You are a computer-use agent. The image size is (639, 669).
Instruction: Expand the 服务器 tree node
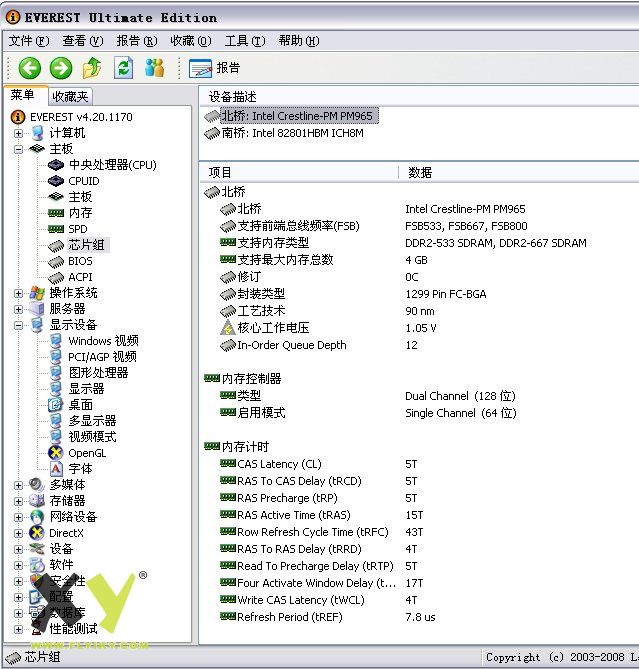(18, 309)
